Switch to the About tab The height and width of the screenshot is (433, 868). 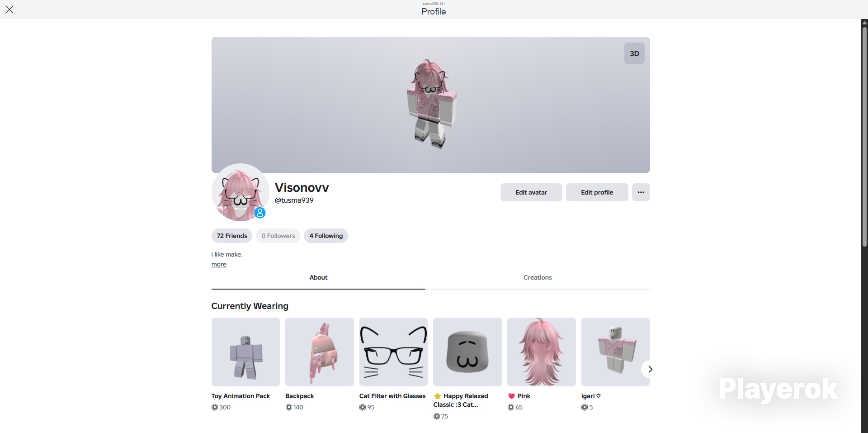pyautogui.click(x=318, y=278)
